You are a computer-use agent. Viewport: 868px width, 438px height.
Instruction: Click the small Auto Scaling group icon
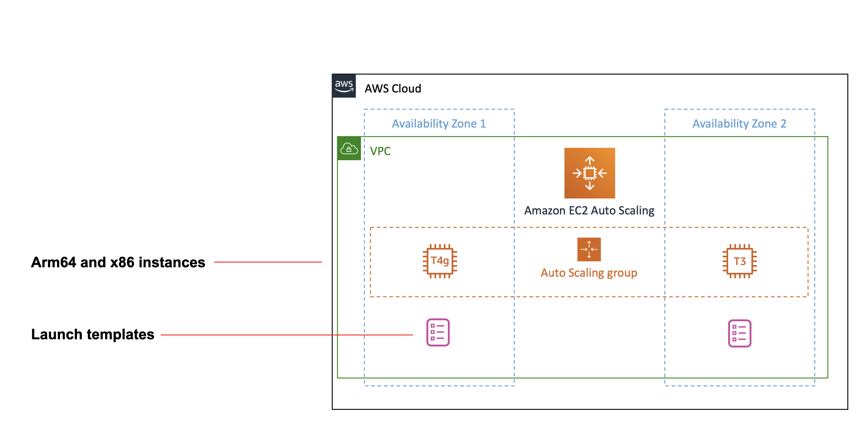(589, 249)
